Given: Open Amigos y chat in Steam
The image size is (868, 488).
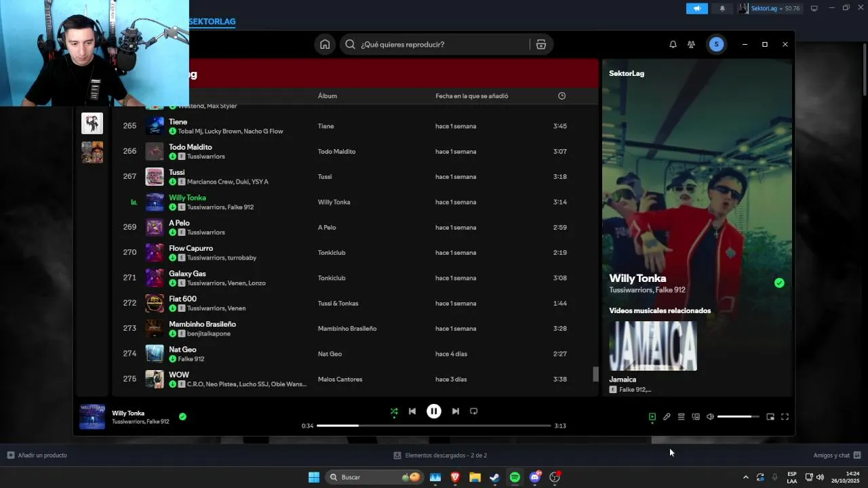Looking at the screenshot, I should coord(837,455).
